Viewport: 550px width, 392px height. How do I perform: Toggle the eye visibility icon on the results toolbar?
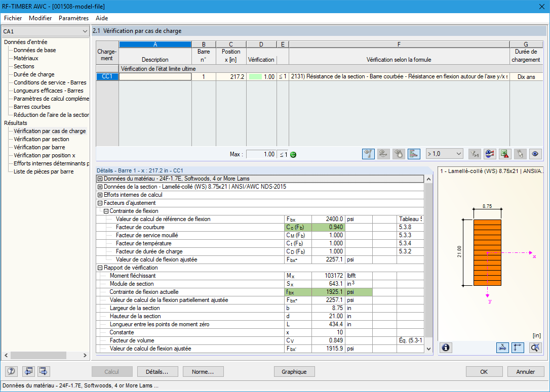536,154
